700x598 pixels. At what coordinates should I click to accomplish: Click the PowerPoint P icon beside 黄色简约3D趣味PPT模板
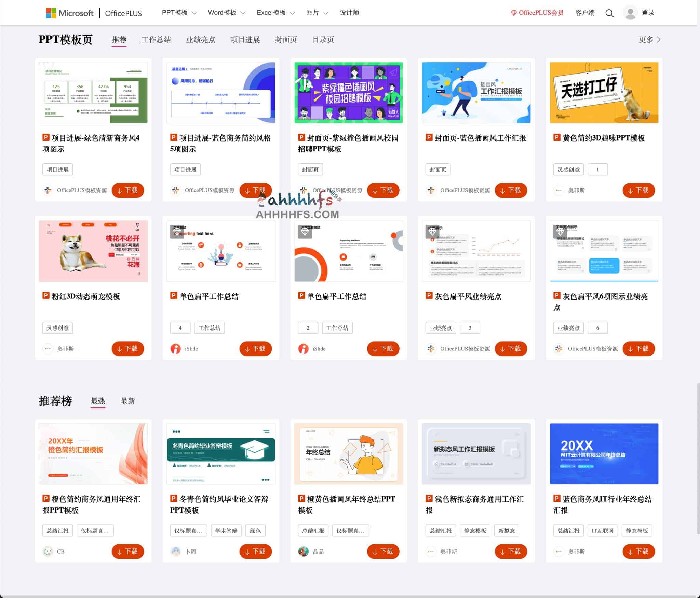556,138
